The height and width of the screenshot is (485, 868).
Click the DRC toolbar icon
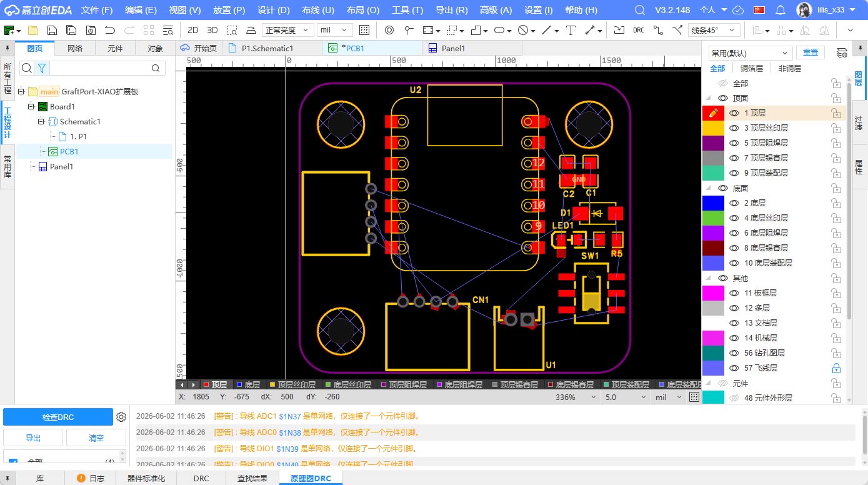(x=638, y=30)
